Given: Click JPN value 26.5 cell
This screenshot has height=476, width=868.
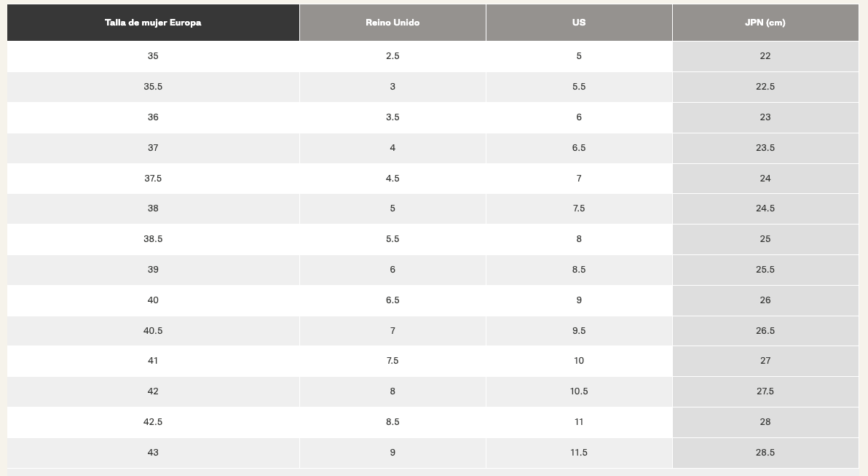Looking at the screenshot, I should point(765,331).
